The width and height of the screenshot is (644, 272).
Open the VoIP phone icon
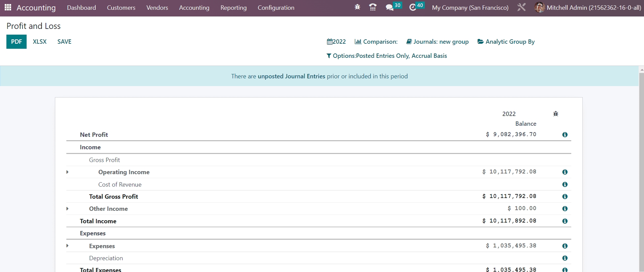373,7
